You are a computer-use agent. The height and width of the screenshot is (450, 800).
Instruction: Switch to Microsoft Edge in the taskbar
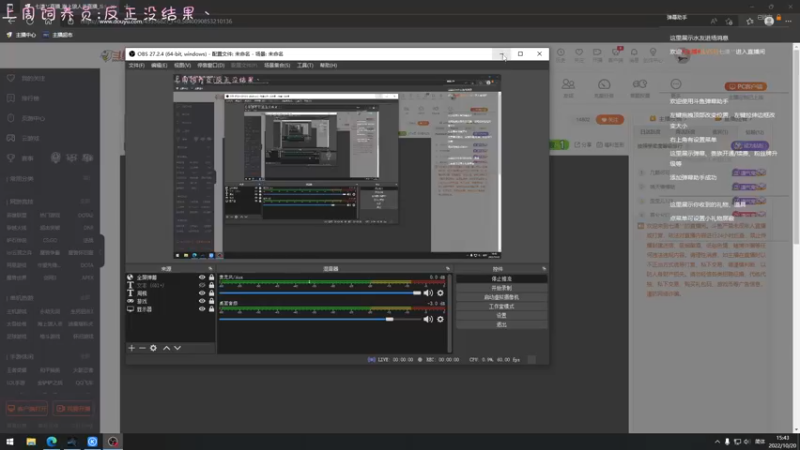(x=52, y=442)
